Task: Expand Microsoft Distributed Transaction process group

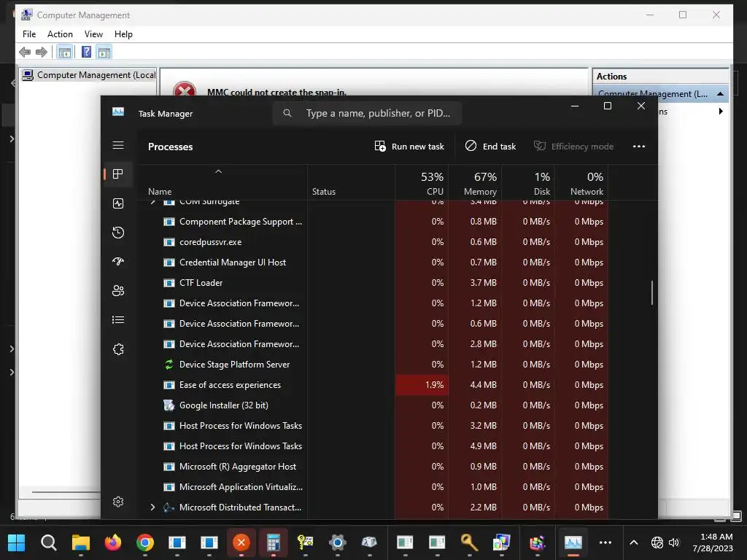Action: (152, 507)
